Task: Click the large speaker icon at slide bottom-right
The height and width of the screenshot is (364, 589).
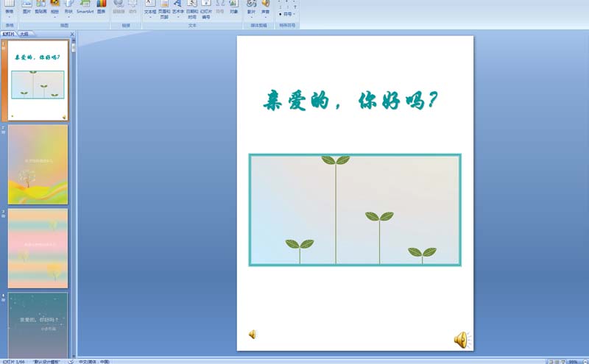Action: (462, 340)
